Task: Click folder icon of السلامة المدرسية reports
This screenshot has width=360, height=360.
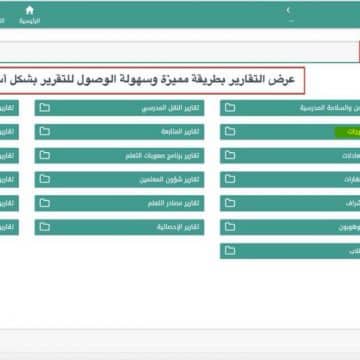Action: (x=230, y=108)
